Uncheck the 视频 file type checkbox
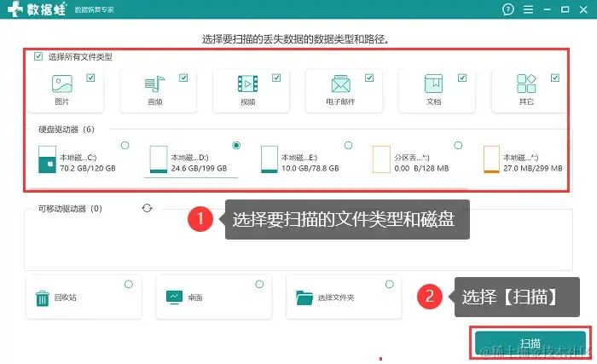 pyautogui.click(x=276, y=78)
